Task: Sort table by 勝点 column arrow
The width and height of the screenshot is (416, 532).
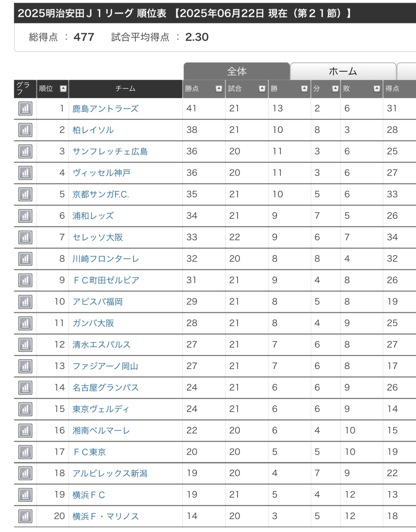Action: (x=219, y=88)
